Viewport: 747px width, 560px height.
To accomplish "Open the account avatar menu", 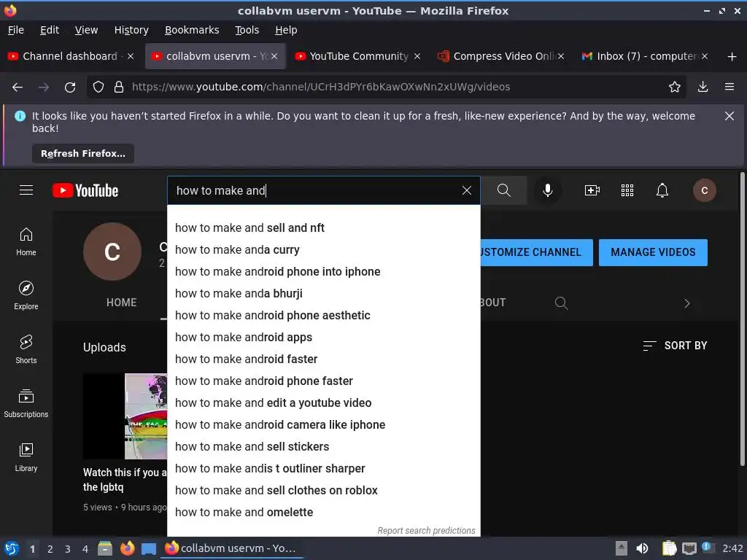I will [x=705, y=190].
